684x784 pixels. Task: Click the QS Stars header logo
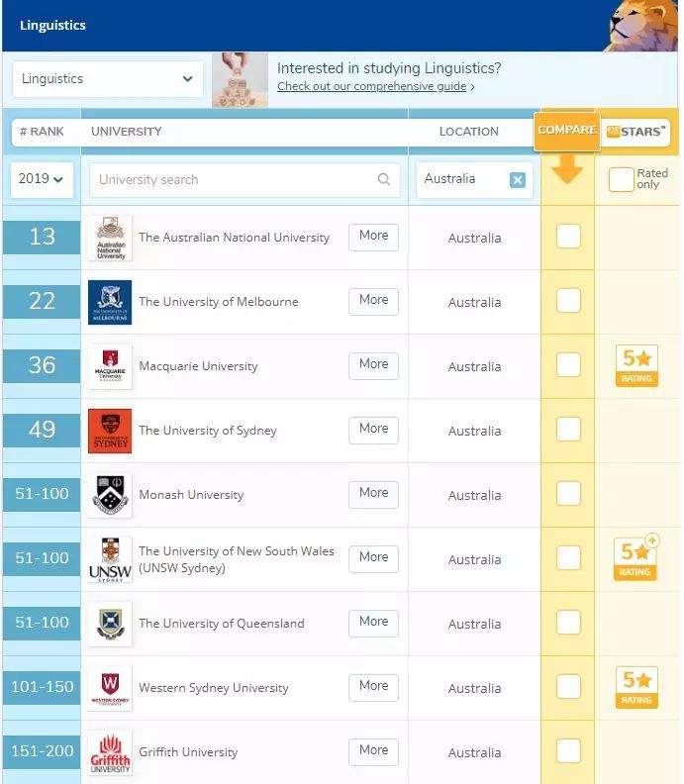(x=635, y=132)
